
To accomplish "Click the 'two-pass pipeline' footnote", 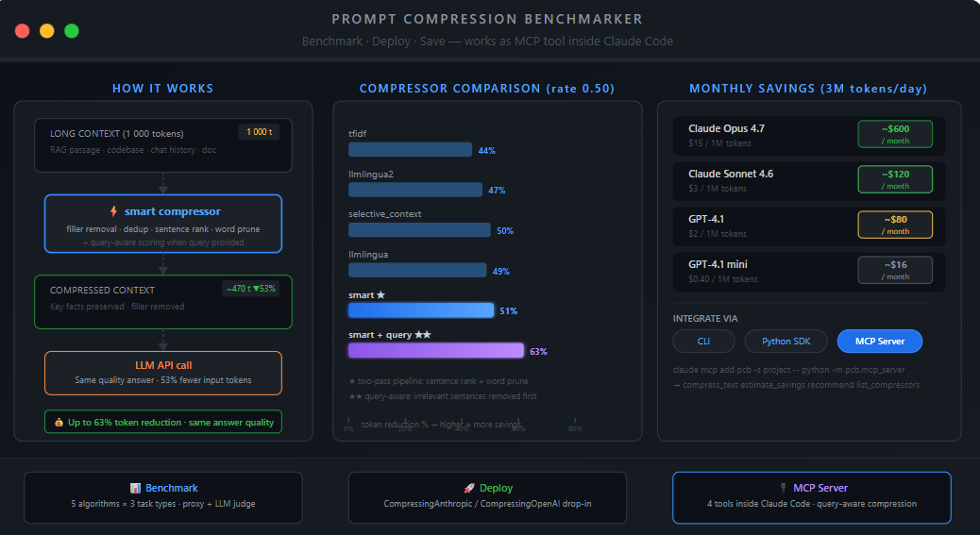I will (439, 381).
